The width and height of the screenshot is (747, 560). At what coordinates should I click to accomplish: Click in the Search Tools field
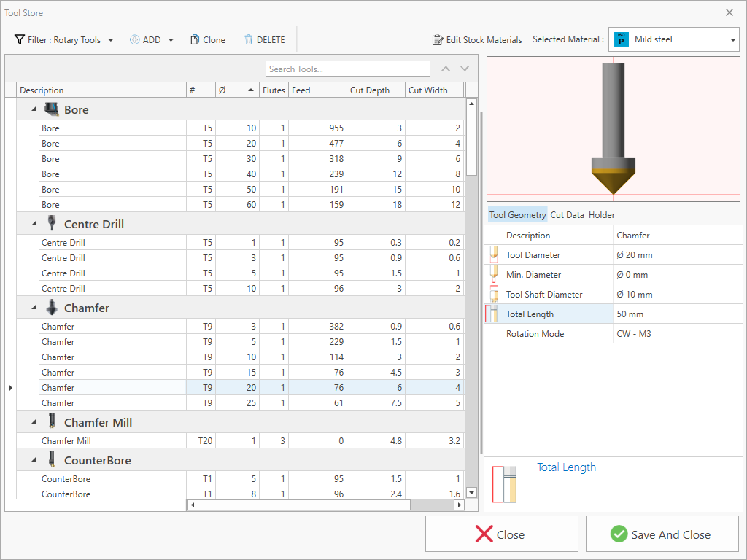point(347,69)
